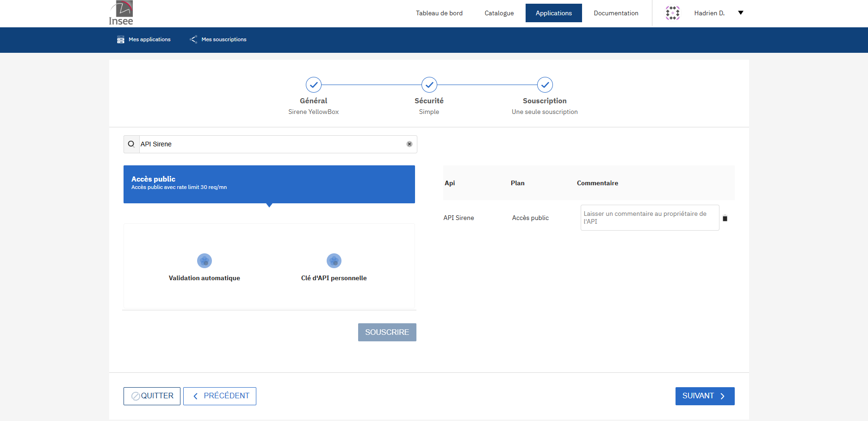
Task: Open the Catalogue menu item
Action: pos(499,13)
